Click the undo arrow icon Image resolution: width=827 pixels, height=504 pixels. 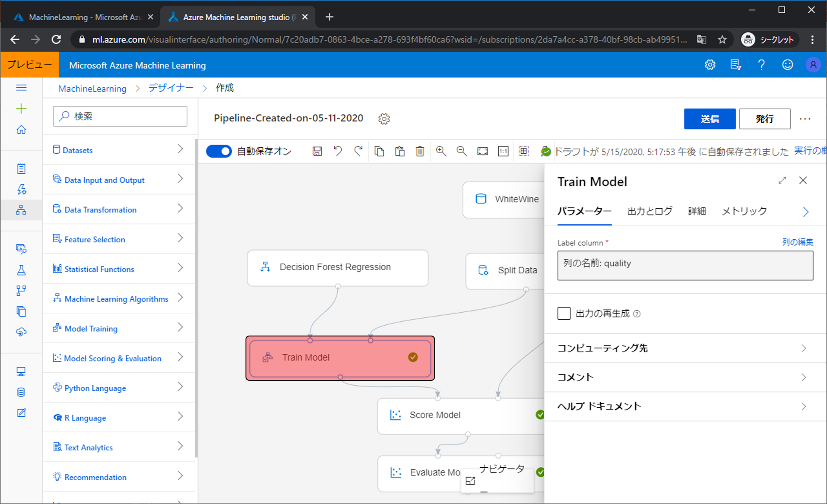[338, 151]
